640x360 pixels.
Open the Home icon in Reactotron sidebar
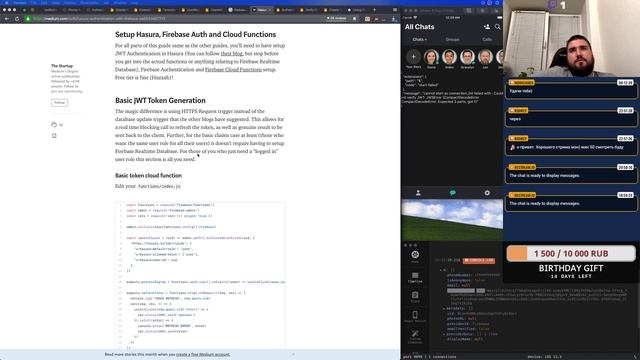415,256
